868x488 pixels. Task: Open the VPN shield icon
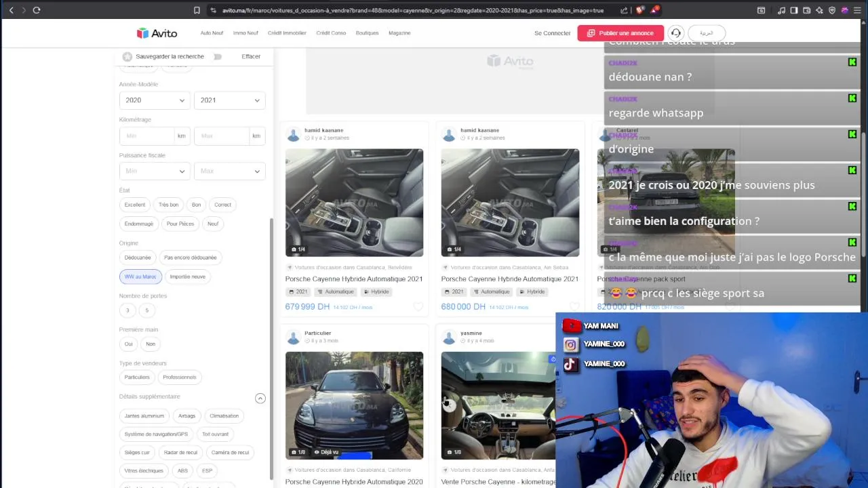832,10
